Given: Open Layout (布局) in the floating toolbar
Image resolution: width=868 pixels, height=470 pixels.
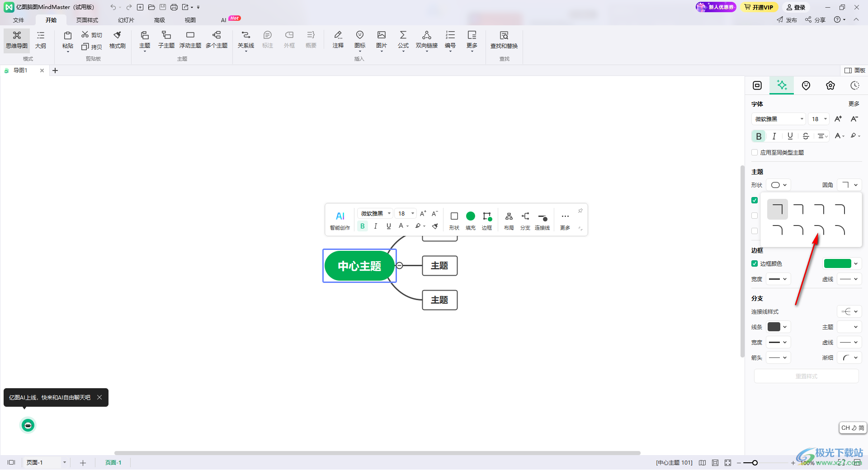Looking at the screenshot, I should point(509,221).
